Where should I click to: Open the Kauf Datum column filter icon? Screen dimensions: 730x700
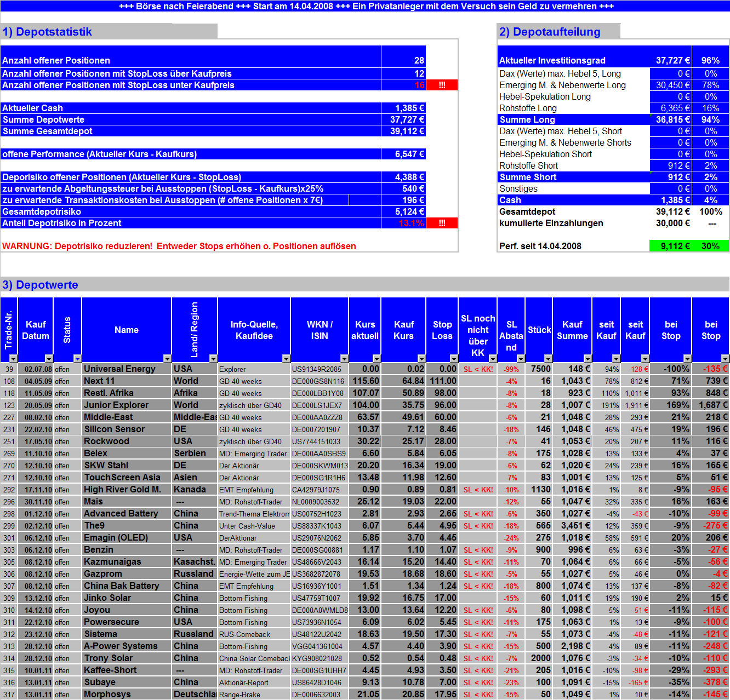[49, 359]
